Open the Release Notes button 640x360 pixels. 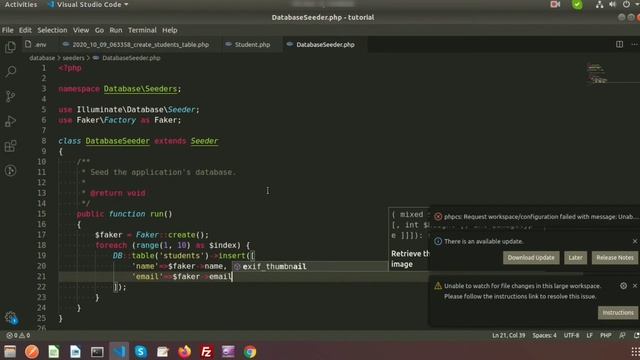(615, 258)
